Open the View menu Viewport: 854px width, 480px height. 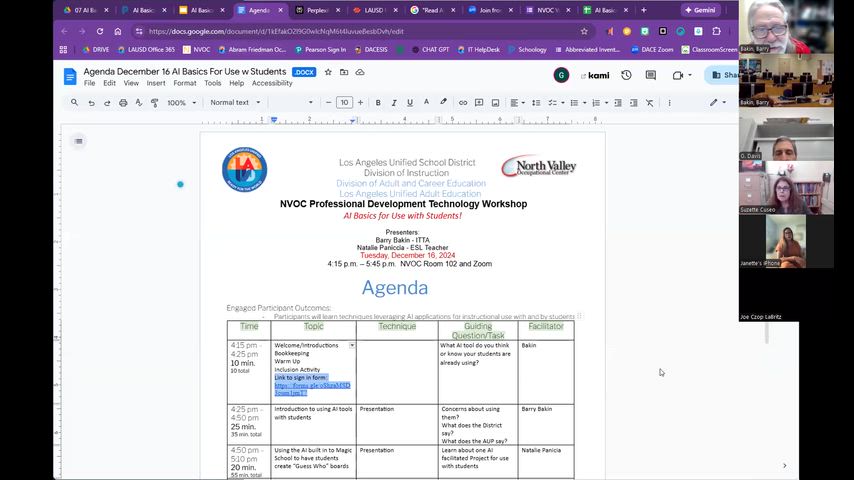click(131, 83)
